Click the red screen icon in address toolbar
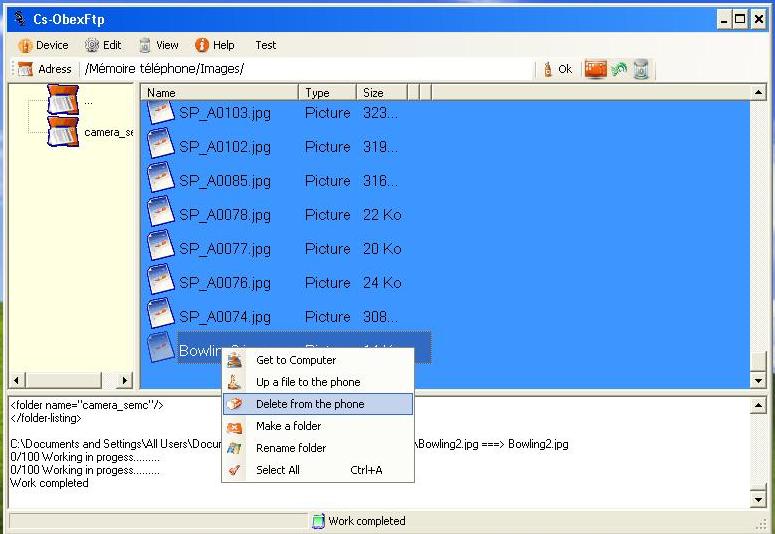The width and height of the screenshot is (775, 534). click(x=596, y=69)
